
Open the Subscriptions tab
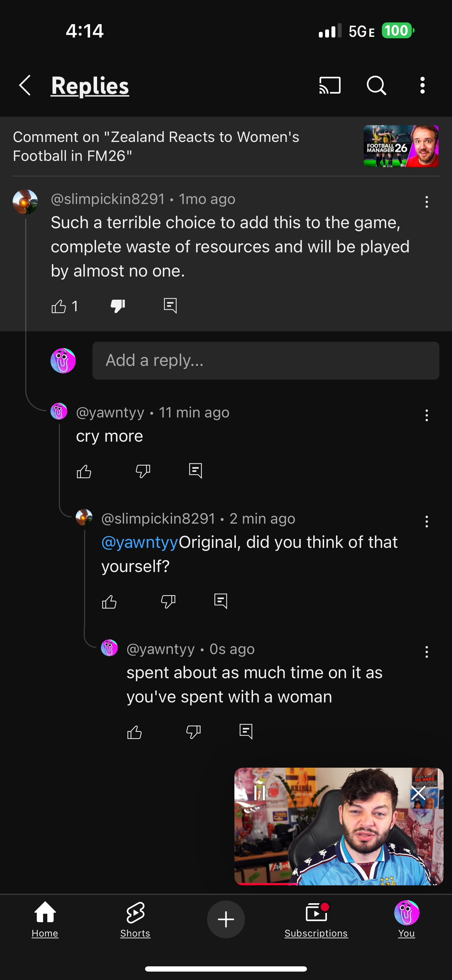[316, 919]
